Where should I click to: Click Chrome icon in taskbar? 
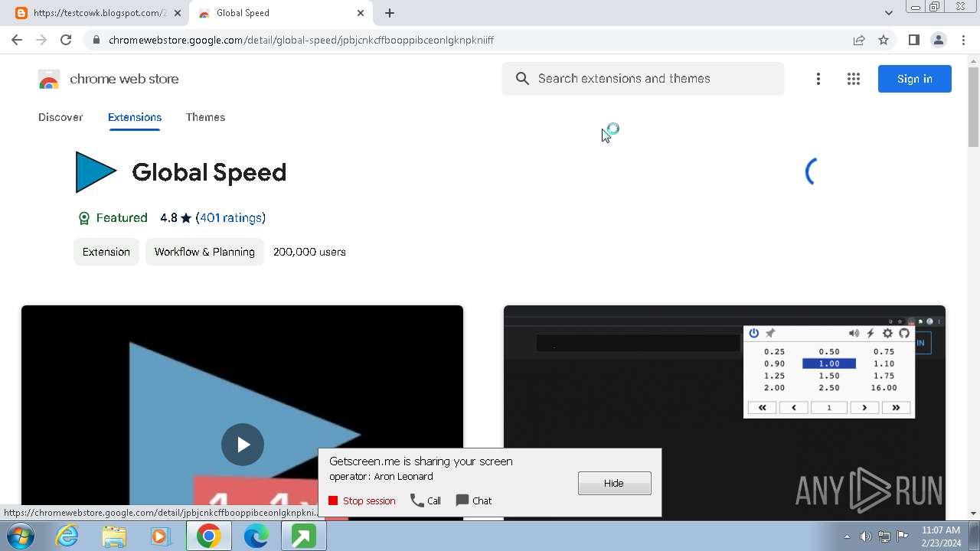point(208,536)
